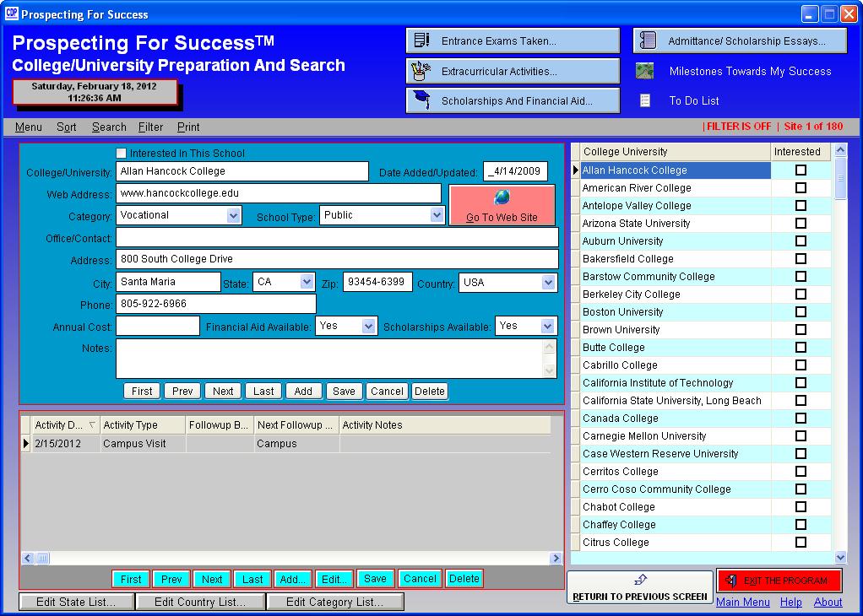Click Edit State List button
The height and width of the screenshot is (616, 863).
(76, 602)
